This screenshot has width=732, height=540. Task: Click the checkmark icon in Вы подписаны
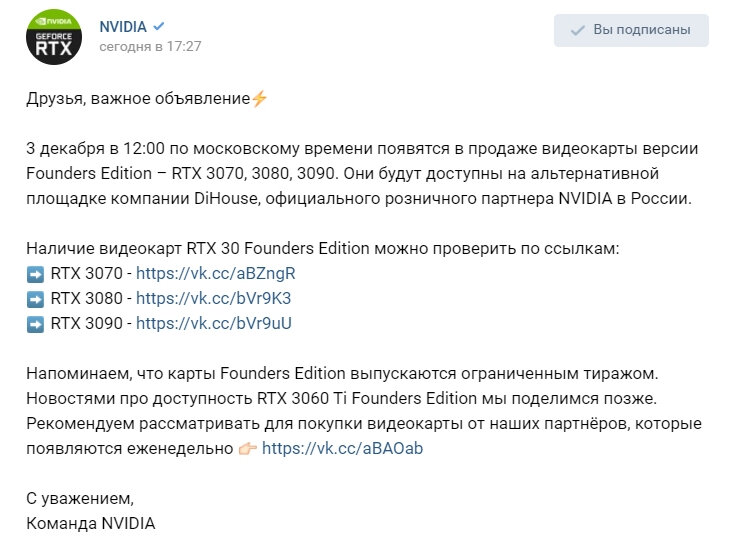click(577, 31)
